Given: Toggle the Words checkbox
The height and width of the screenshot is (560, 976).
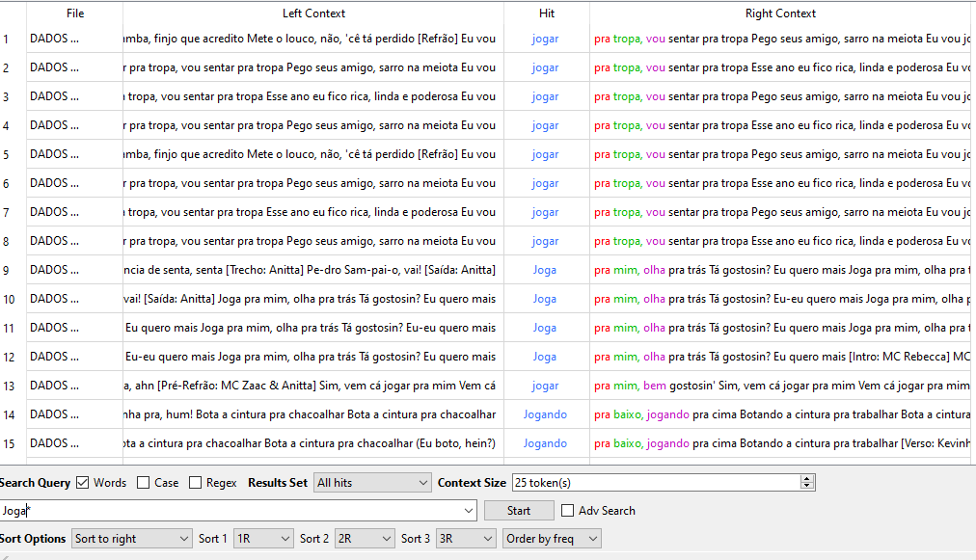Looking at the screenshot, I should click(82, 483).
